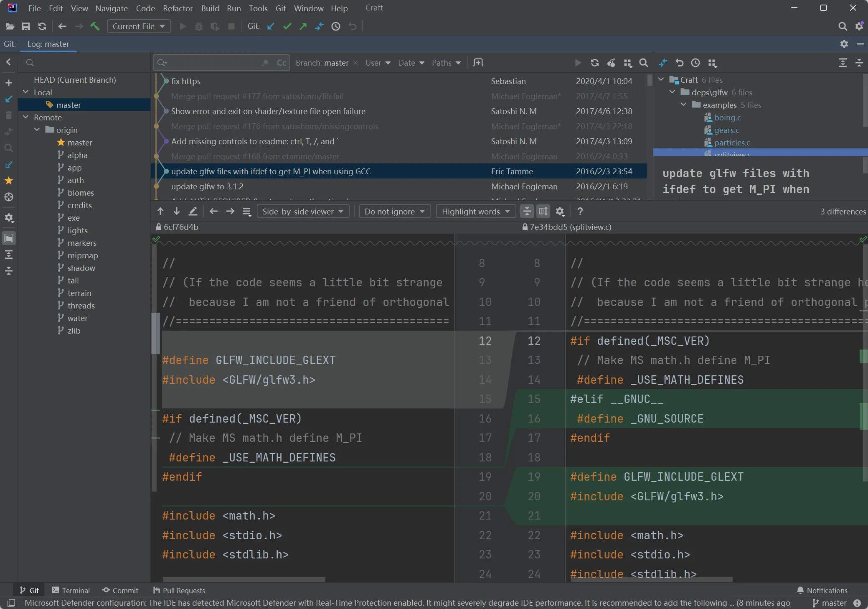Click the Git push arrow icon
Viewport: 868px width, 609px height.
303,26
